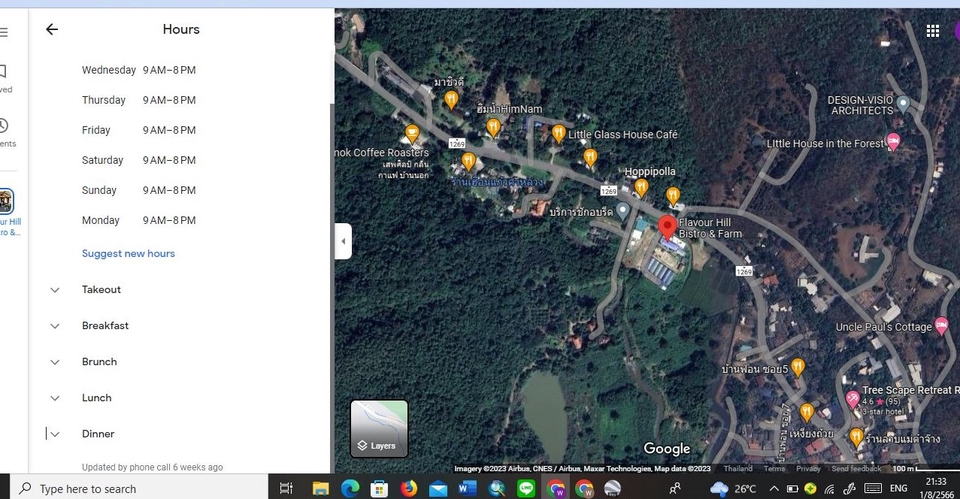Image resolution: width=960 pixels, height=499 pixels.
Task: Click the Windows taskbar search box
Action: click(140, 489)
